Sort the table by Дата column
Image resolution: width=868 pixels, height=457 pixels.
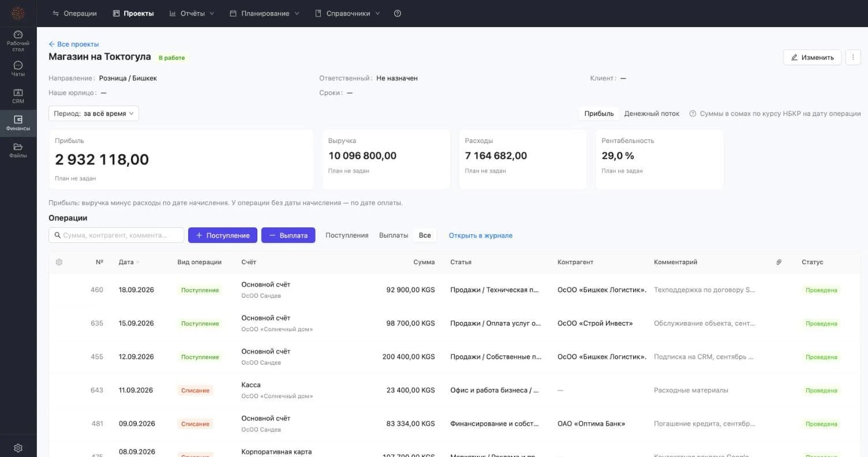coord(129,262)
